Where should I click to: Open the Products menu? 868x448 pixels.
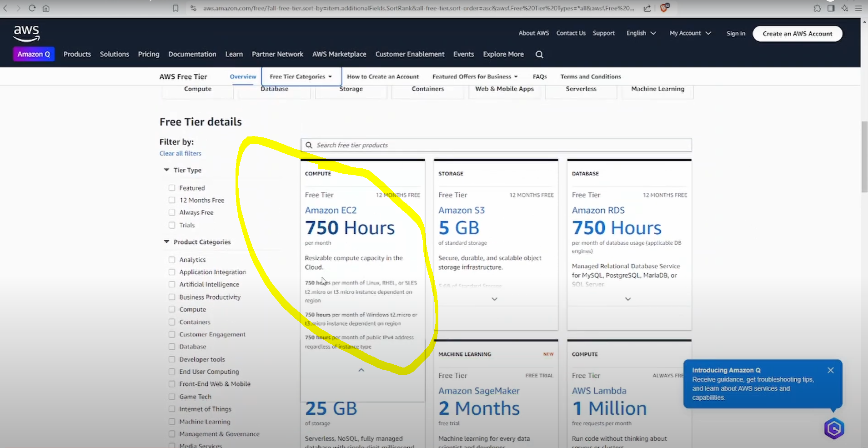[x=77, y=54]
